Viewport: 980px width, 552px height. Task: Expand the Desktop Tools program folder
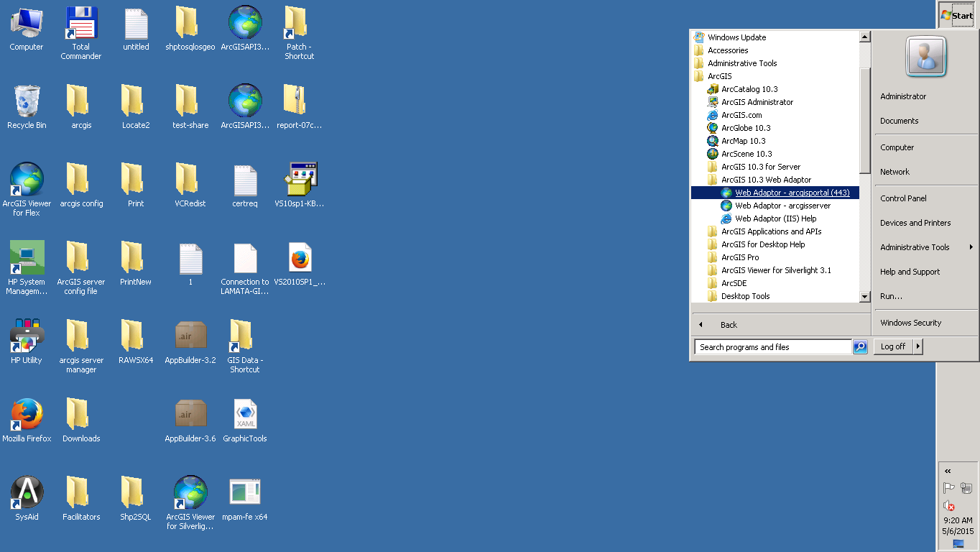coord(745,296)
